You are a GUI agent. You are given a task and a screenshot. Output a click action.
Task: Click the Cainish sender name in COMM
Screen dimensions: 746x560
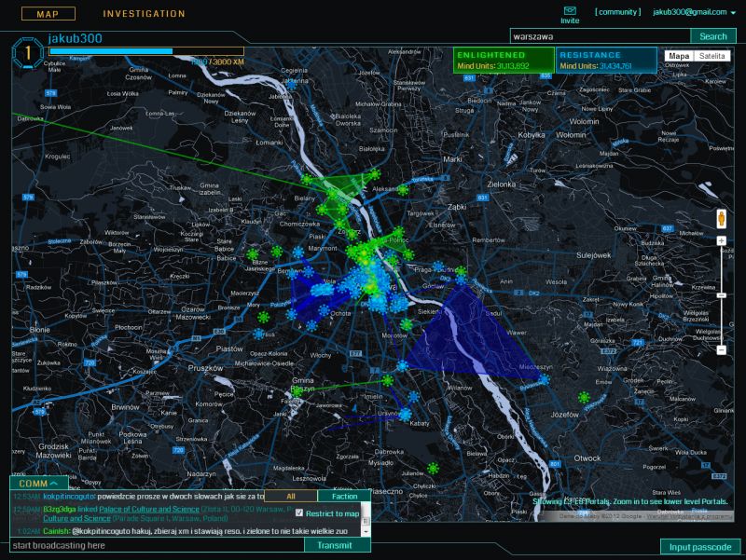(x=56, y=531)
